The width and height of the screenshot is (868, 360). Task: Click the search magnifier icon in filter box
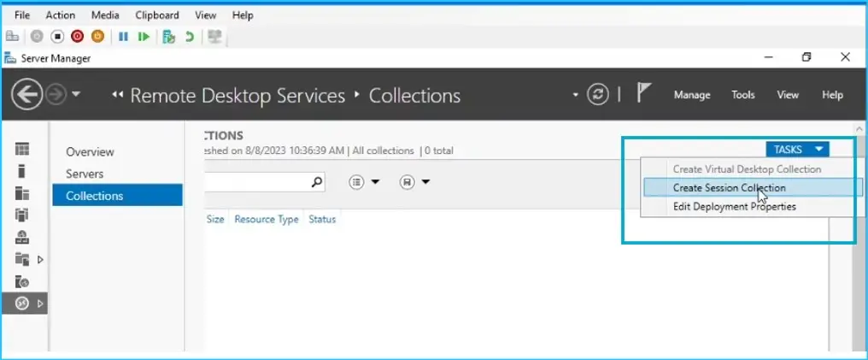(x=316, y=181)
